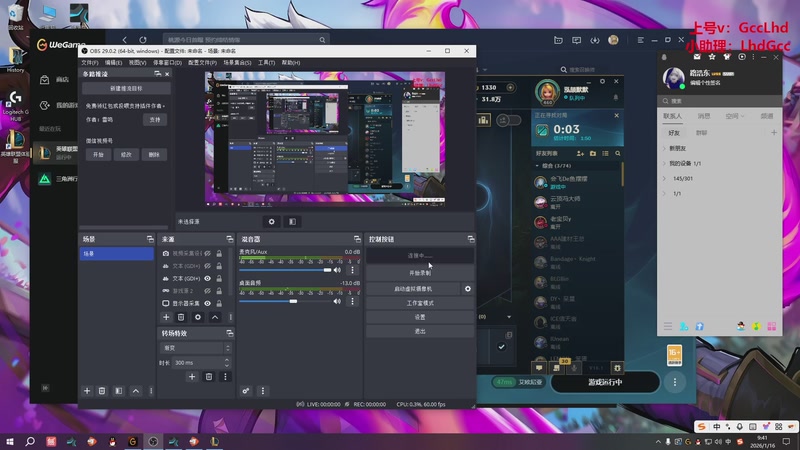Add a transition in scene transitions panel
Image resolution: width=800 pixels, height=450 pixels.
(x=192, y=377)
